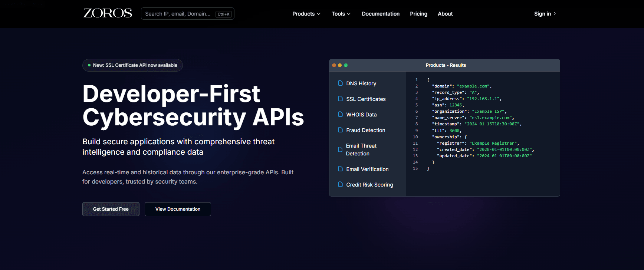Click the "ns1.example.com" name server value
Screen dimensions: 644x270
pos(490,118)
